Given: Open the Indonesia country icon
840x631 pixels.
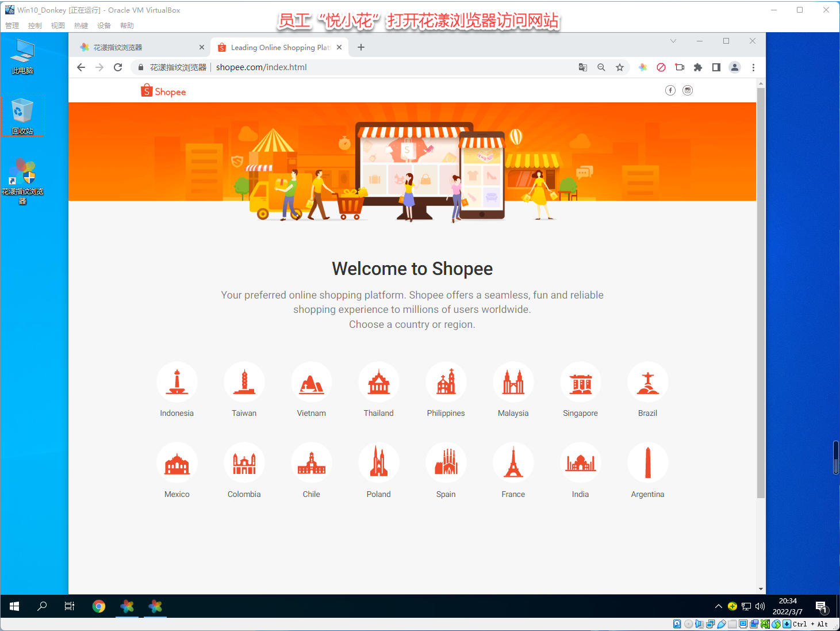Looking at the screenshot, I should tap(177, 382).
